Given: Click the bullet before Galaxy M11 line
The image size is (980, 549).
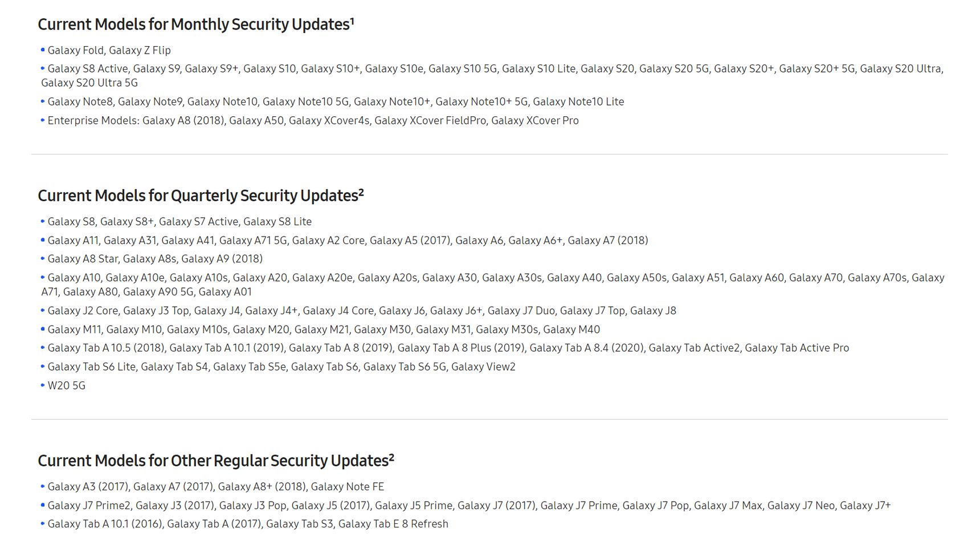Looking at the screenshot, I should coord(43,330).
